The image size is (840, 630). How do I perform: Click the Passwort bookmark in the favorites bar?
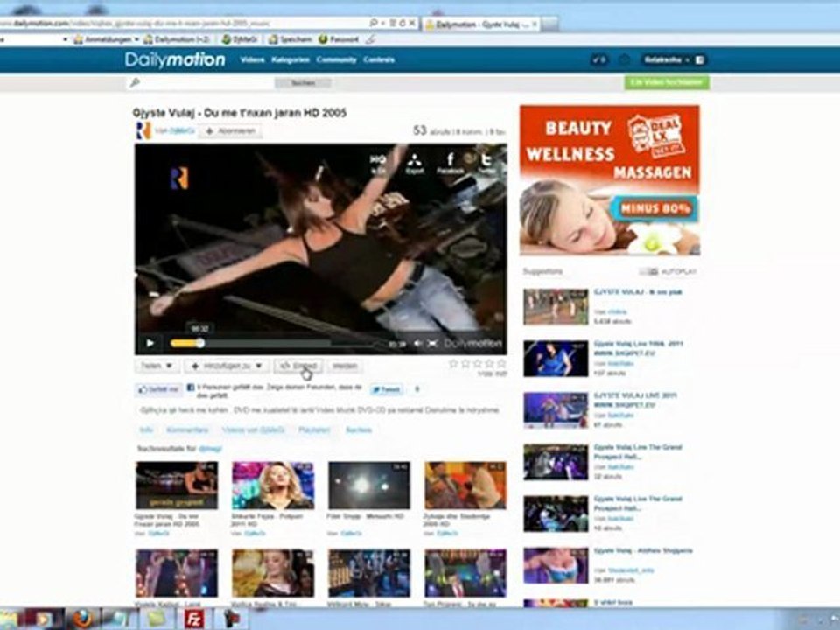coord(339,39)
